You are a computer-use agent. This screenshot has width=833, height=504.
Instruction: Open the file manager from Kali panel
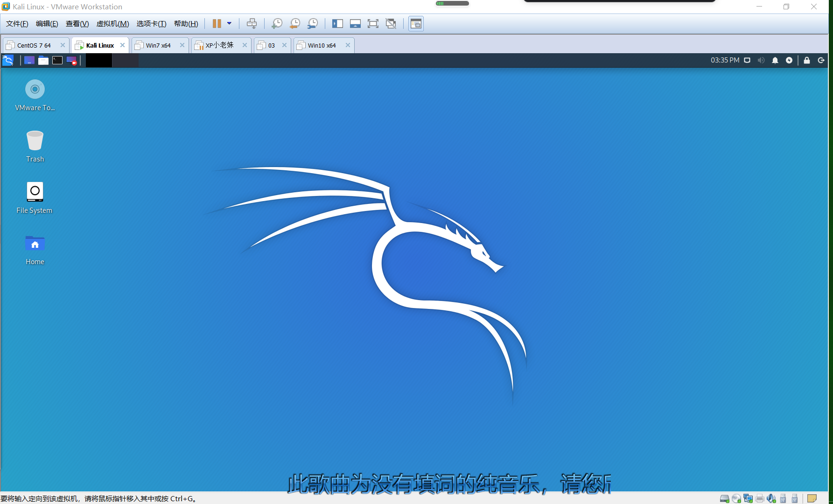pyautogui.click(x=43, y=60)
